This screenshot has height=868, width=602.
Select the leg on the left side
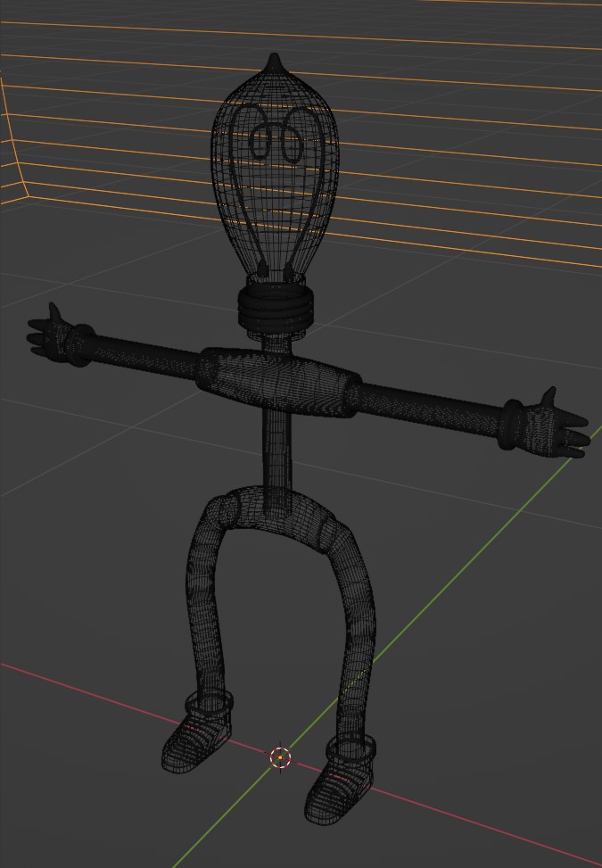click(x=206, y=603)
